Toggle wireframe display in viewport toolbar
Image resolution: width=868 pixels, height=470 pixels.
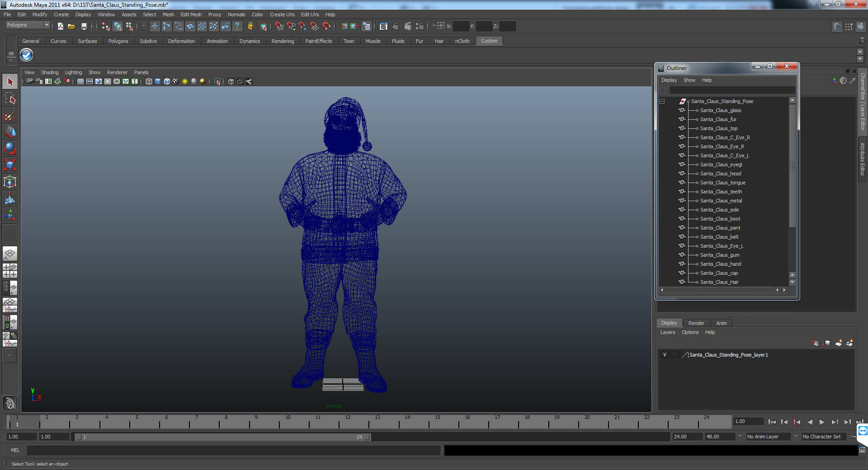(149, 81)
